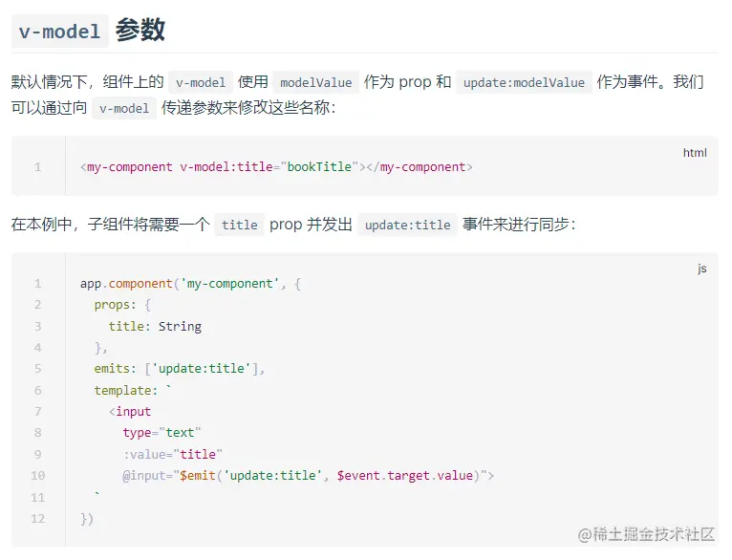Click the :value="title" code line
Viewport: 732px width, 560px height.
tap(172, 454)
